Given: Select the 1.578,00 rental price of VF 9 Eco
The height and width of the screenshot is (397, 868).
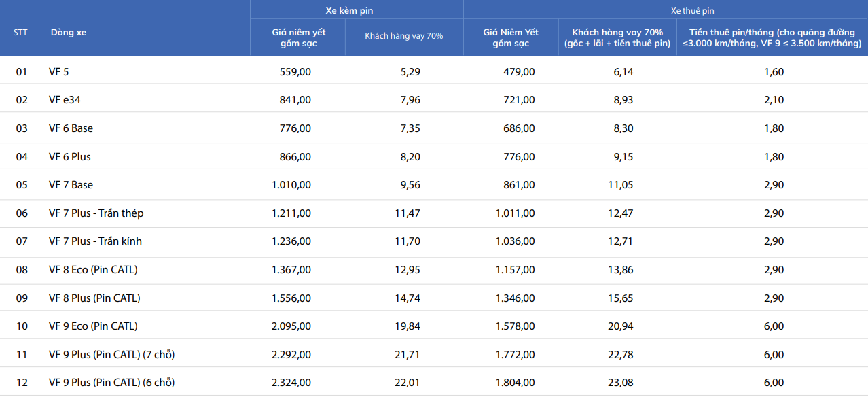Looking at the screenshot, I should (x=515, y=326).
